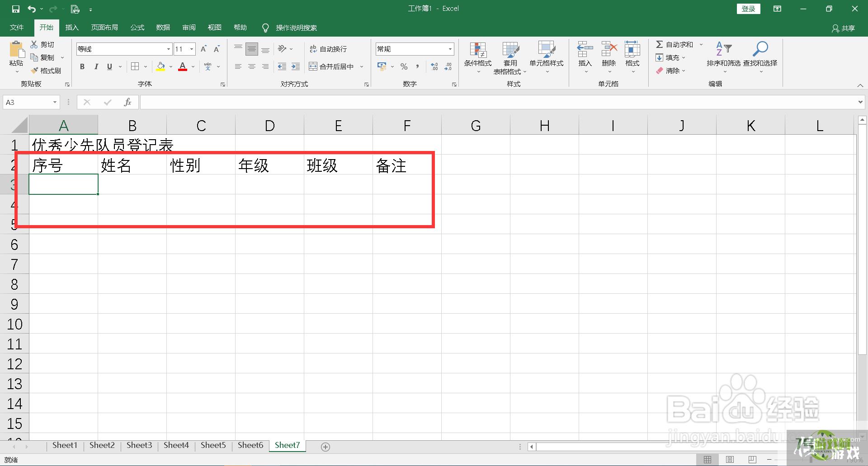Screen dimensions: 868x466
Task: Click the 共享 Share button
Action: coord(844,28)
